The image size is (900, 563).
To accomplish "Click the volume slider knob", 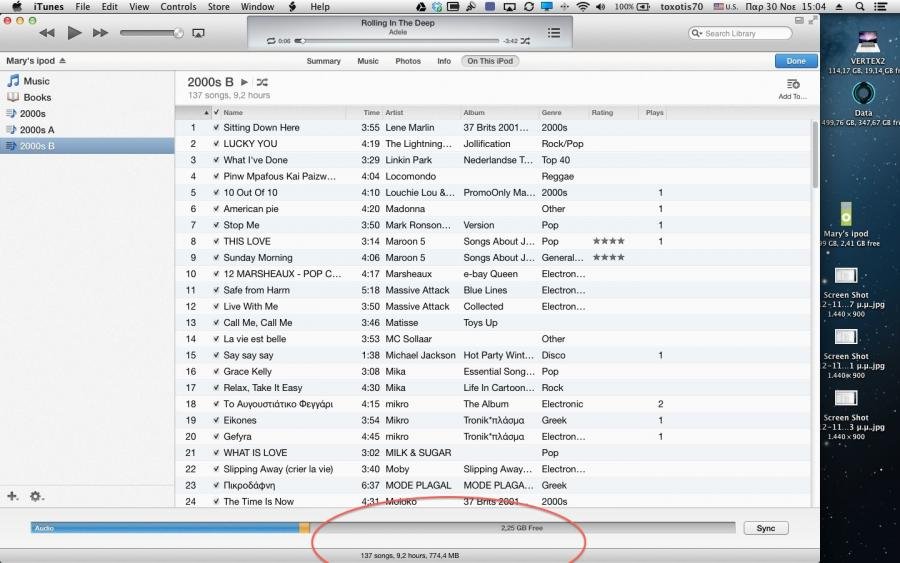I will point(179,33).
